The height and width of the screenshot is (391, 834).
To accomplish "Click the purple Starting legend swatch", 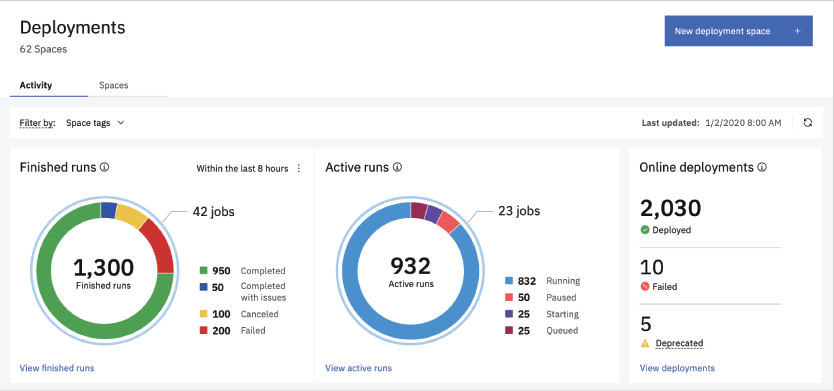I will [508, 314].
